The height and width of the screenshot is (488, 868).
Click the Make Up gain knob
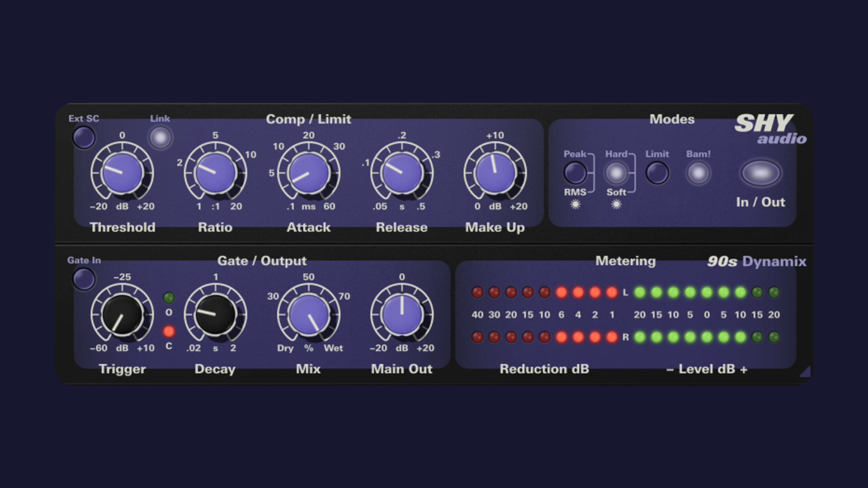(x=495, y=173)
